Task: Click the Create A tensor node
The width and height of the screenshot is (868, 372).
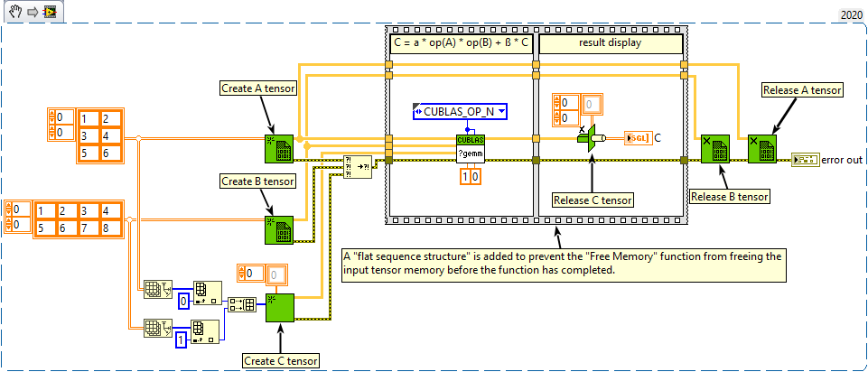Action: click(x=278, y=149)
